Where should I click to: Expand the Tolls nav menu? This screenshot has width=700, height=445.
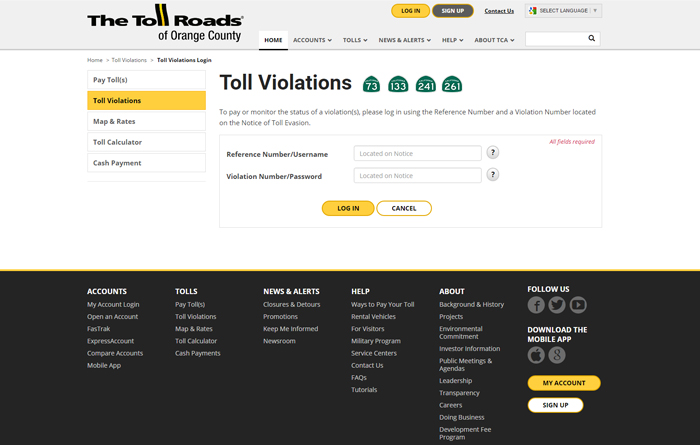(355, 40)
